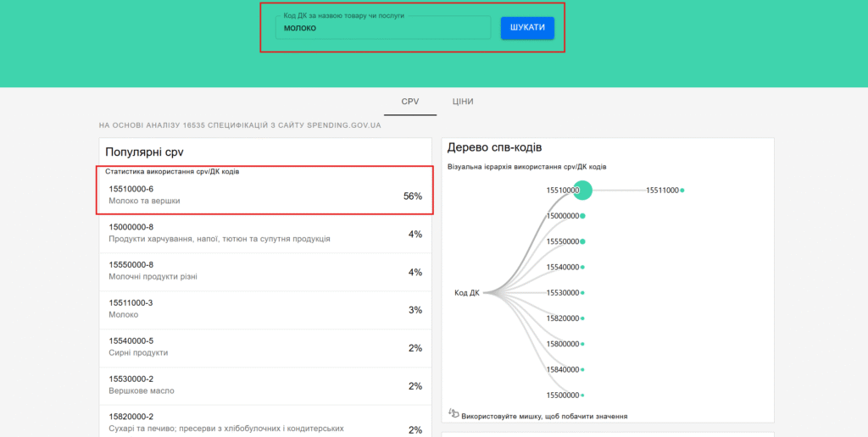Select the 'Вершкове масло' list entry
Image resolution: width=868 pixels, height=437 pixels.
265,385
